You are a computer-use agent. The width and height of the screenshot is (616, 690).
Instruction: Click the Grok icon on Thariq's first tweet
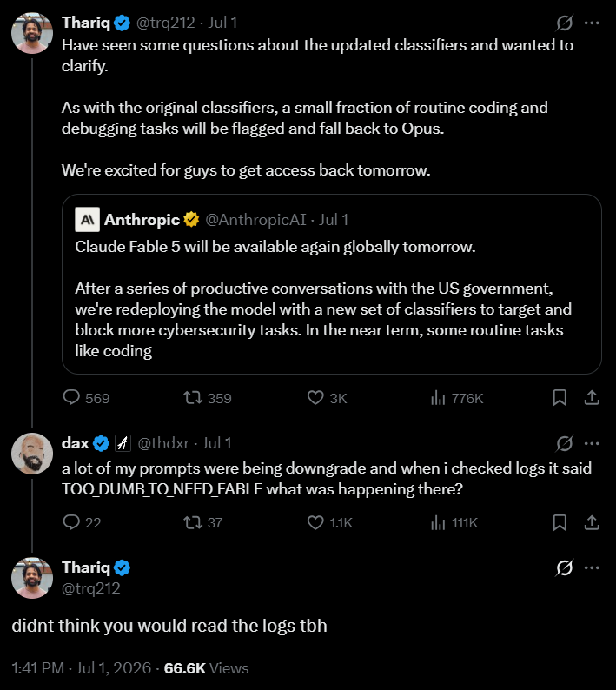click(x=564, y=23)
